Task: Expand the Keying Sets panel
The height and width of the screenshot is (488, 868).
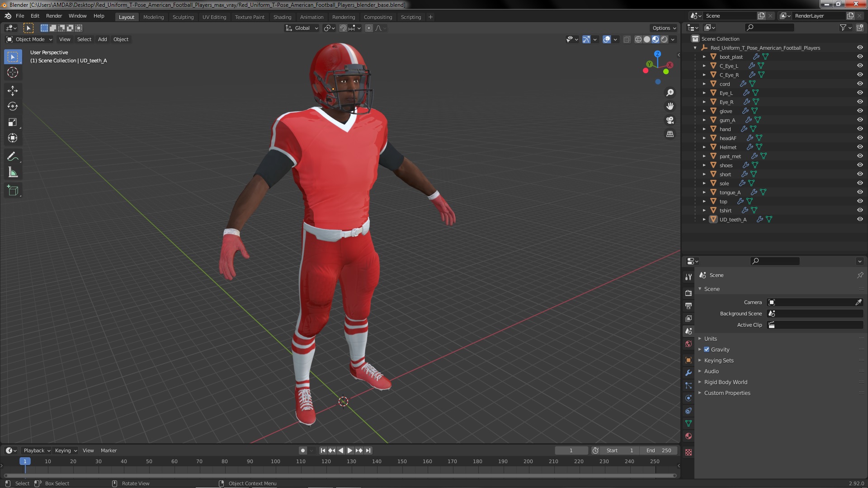Action: coord(718,360)
